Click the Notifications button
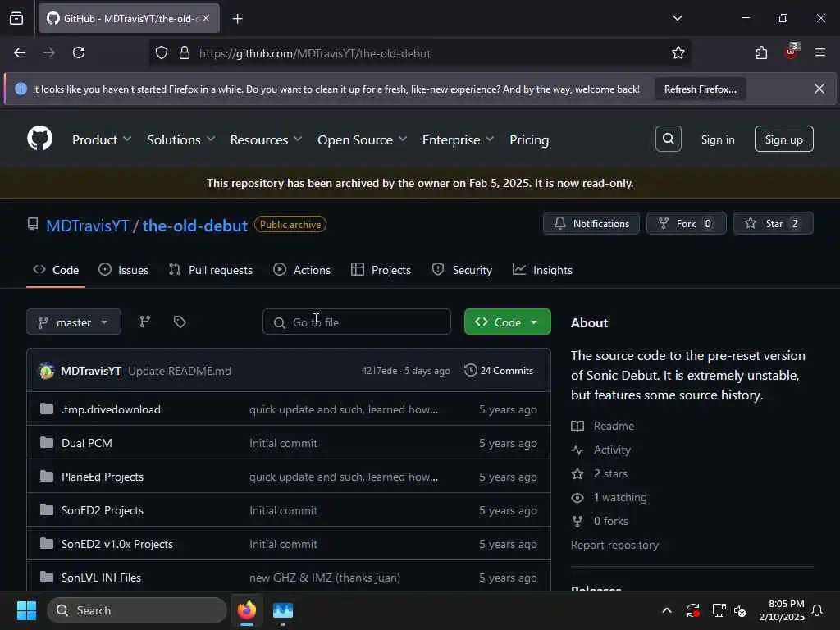Screen dimensions: 840x630 (x=591, y=223)
